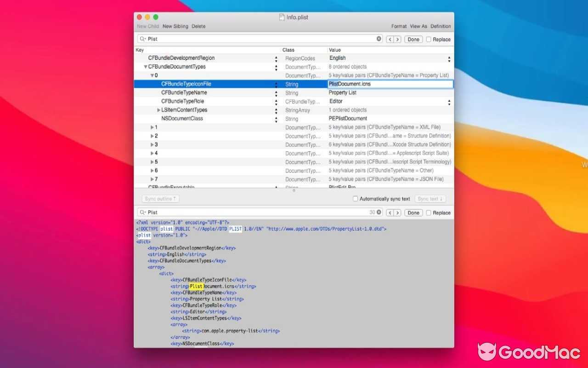Go to previous search result with left arrow
This screenshot has width=588, height=368.
[x=390, y=39]
